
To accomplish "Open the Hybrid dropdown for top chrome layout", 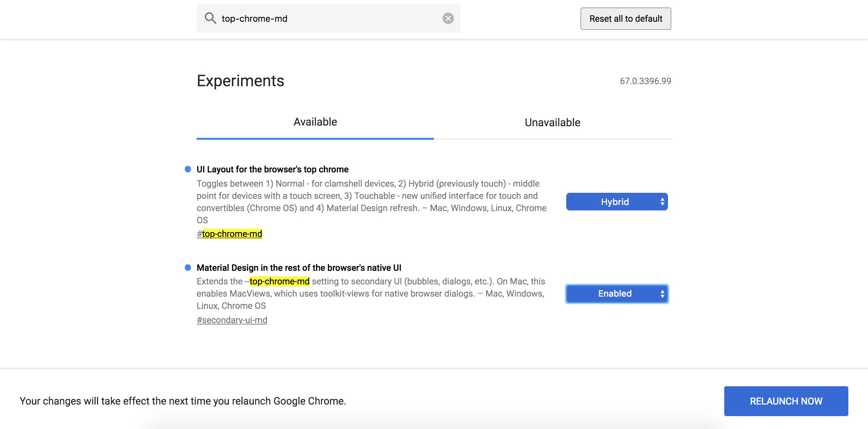I will point(617,202).
